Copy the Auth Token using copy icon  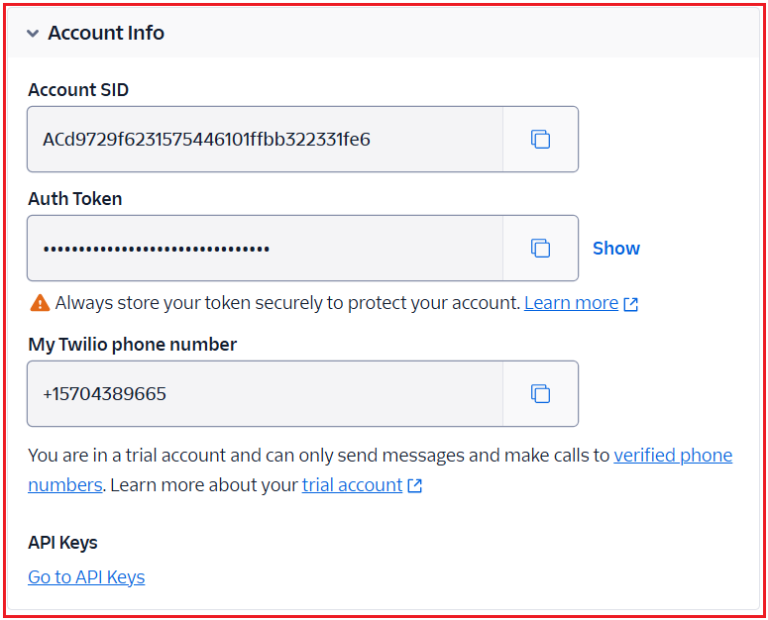[x=540, y=248]
